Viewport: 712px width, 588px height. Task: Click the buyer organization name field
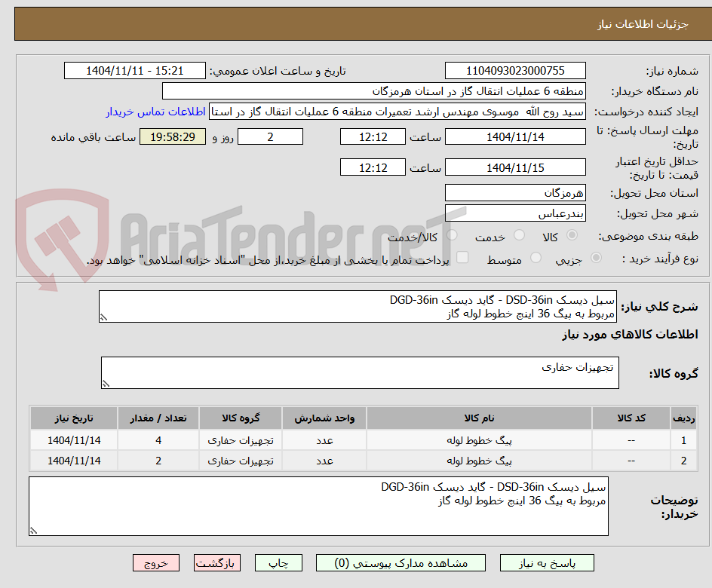(x=373, y=91)
